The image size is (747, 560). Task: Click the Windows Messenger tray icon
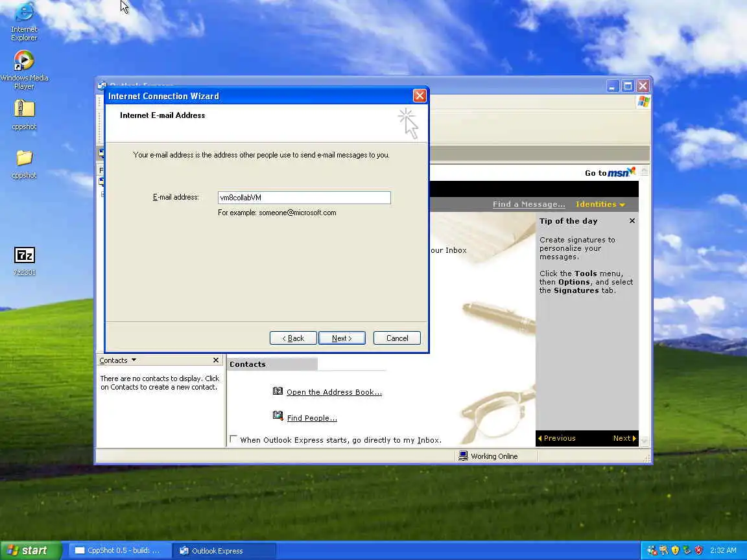(652, 550)
